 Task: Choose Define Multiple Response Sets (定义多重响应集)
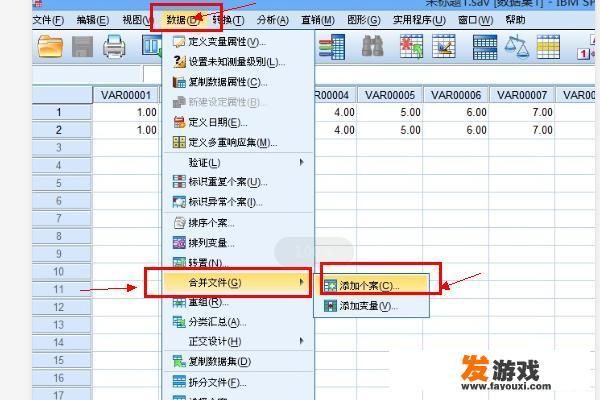(x=237, y=143)
